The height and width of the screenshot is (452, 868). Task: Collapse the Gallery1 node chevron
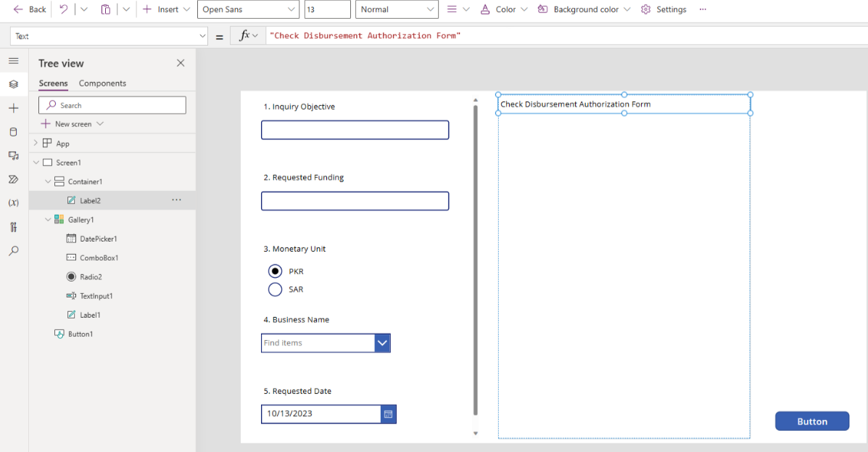tap(48, 220)
